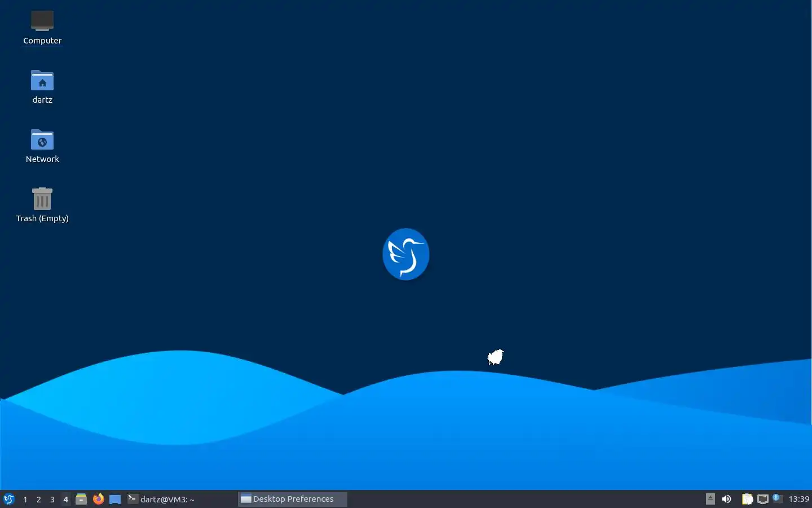Switch to workspace 1

[25, 500]
